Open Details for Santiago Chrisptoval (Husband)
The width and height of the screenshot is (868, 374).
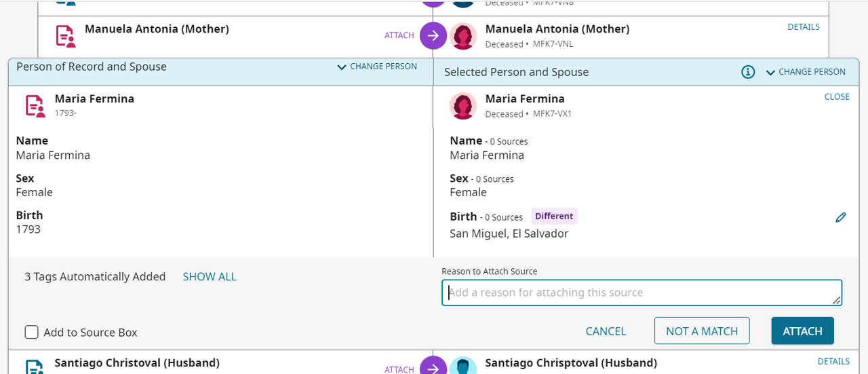(x=833, y=361)
